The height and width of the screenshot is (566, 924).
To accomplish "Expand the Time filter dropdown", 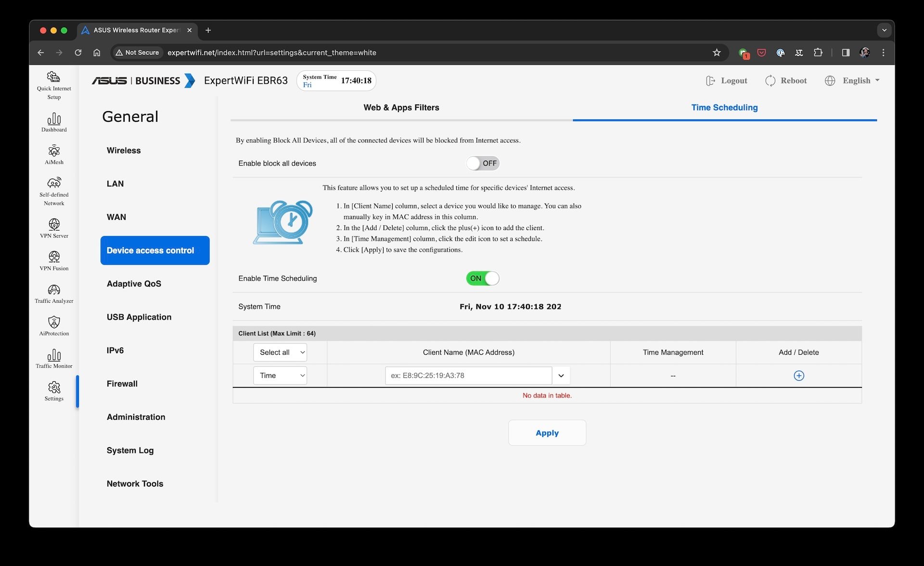I will pos(280,375).
